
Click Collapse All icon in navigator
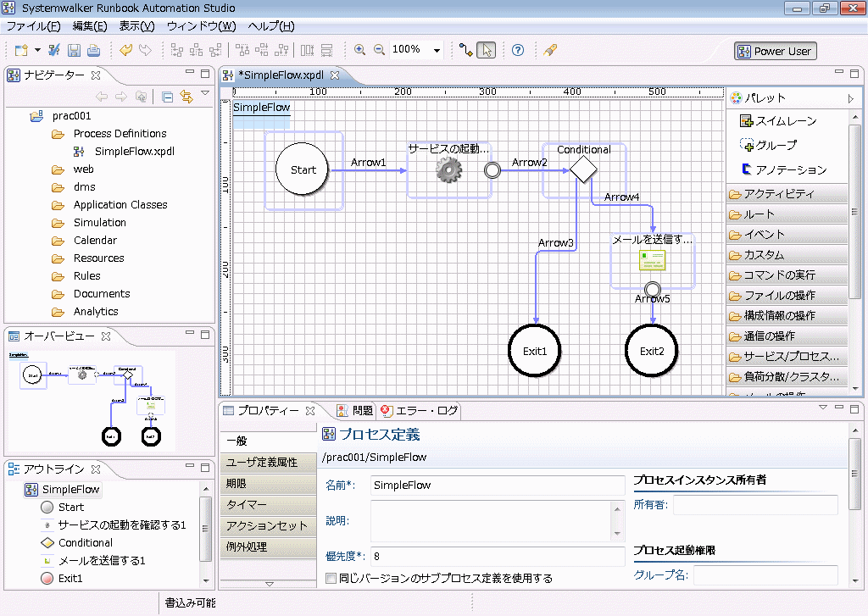167,97
